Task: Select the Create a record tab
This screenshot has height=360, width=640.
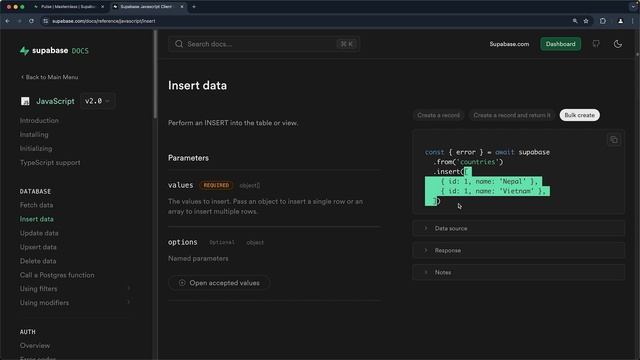Action: (x=438, y=115)
